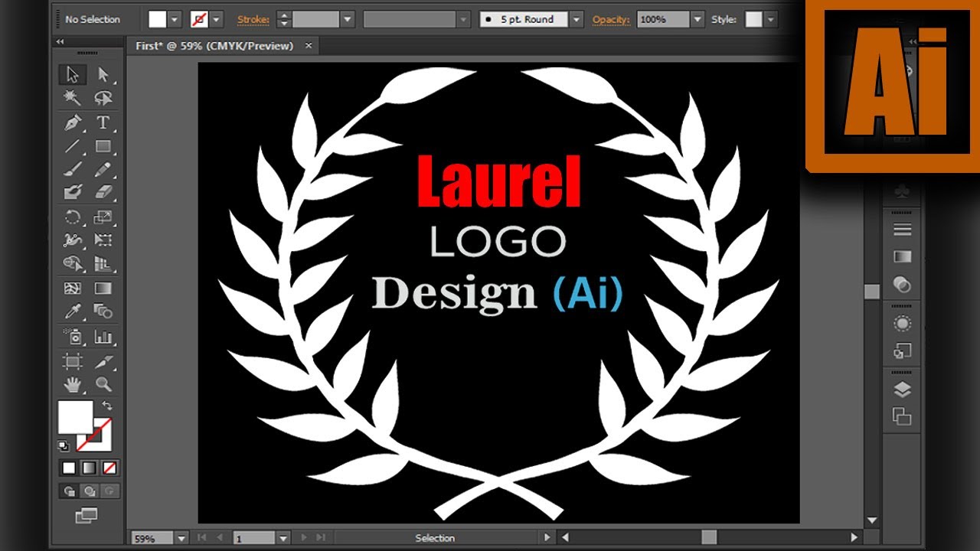The height and width of the screenshot is (551, 980).
Task: Set paint mode to None
Action: coord(109,468)
